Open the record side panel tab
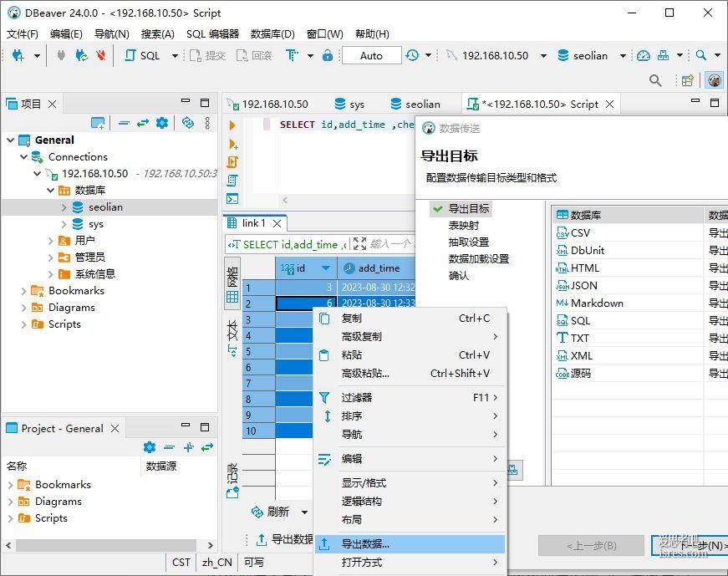728x576 pixels. [232, 481]
